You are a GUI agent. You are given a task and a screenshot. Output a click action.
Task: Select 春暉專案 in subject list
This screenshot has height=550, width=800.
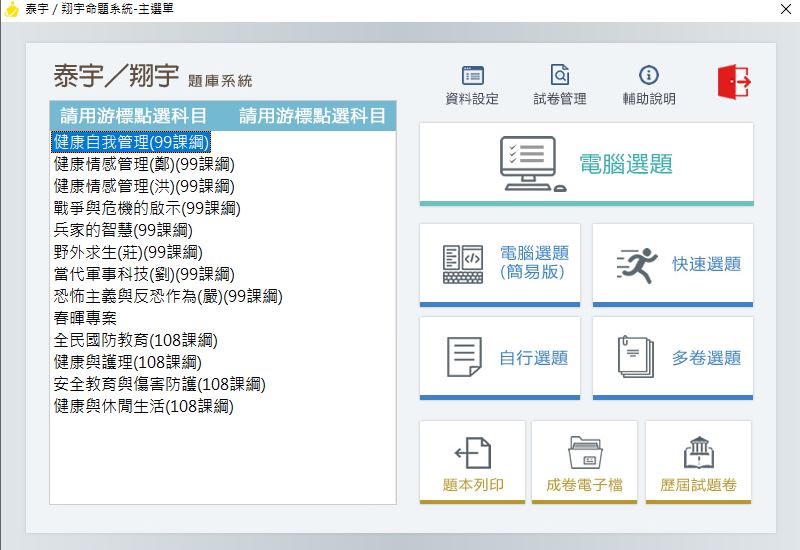click(85, 318)
